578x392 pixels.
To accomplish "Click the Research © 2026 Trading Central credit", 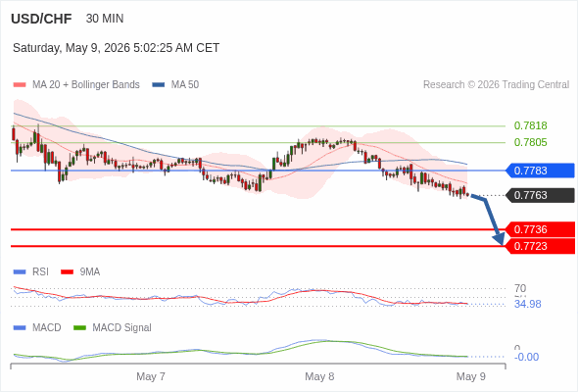I will point(496,85).
